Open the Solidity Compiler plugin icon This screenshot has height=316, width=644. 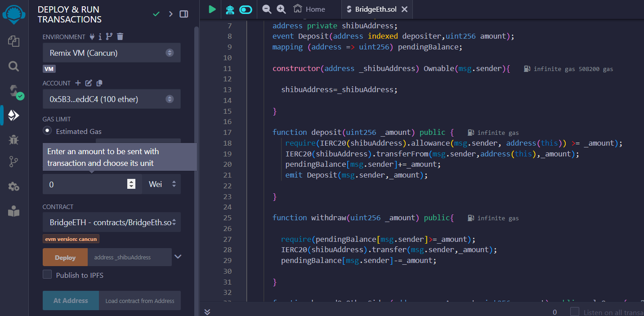(14, 92)
